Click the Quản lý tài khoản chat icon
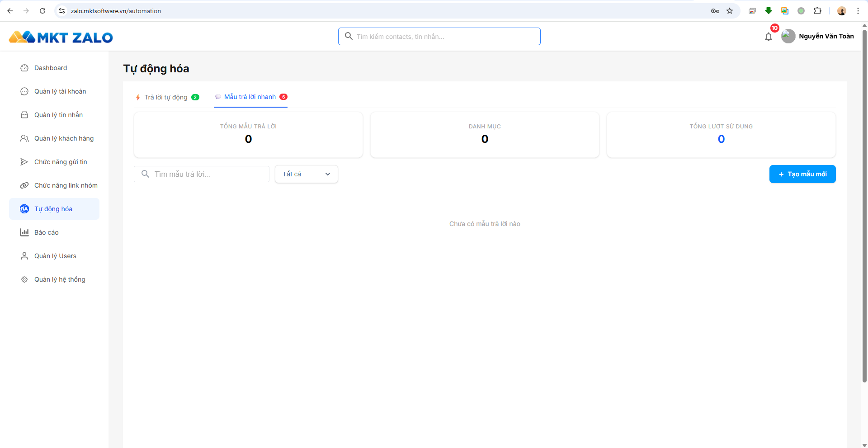The height and width of the screenshot is (448, 868). [x=24, y=91]
